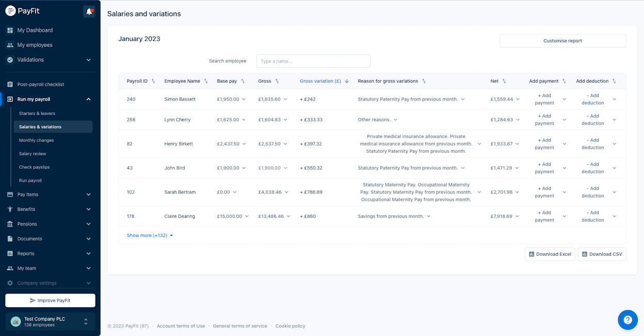Sort by Base pay column arrows
The width and height of the screenshot is (644, 336).
[243, 81]
